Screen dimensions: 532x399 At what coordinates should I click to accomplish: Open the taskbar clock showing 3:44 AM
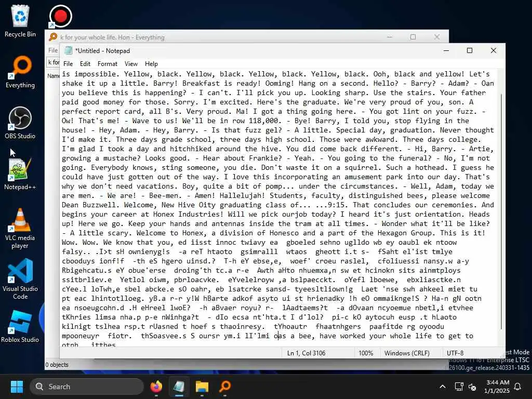tap(497, 387)
